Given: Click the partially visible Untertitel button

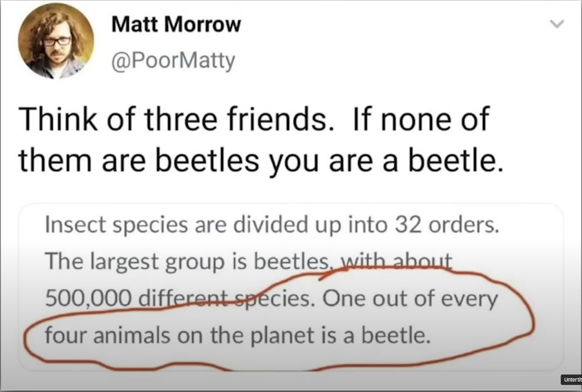Looking at the screenshot, I should (x=572, y=380).
